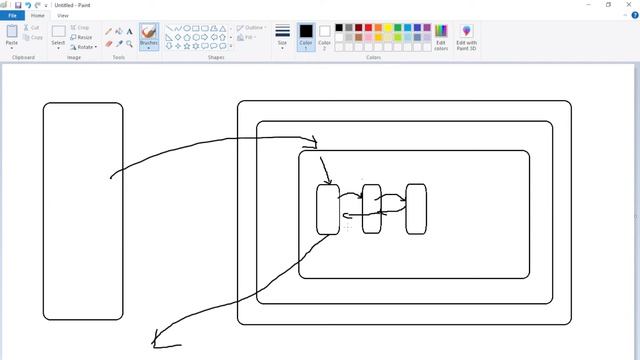Screen dimensions: 640x360
Task: Select the Fill with color bucket tool
Action: click(x=119, y=31)
